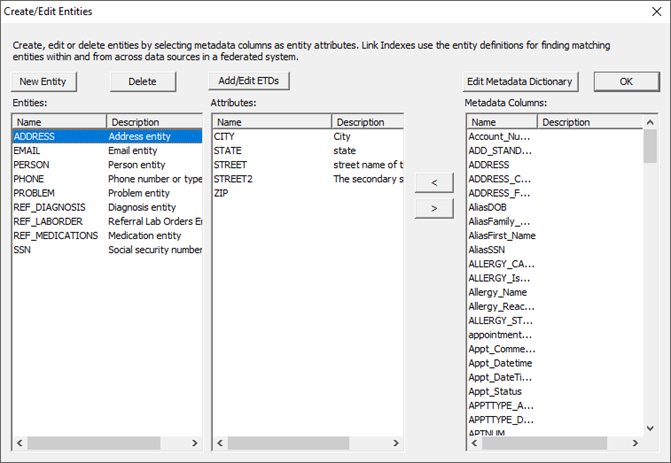Select Allergy_Reac... metadata column
The width and height of the screenshot is (671, 463).
501,306
